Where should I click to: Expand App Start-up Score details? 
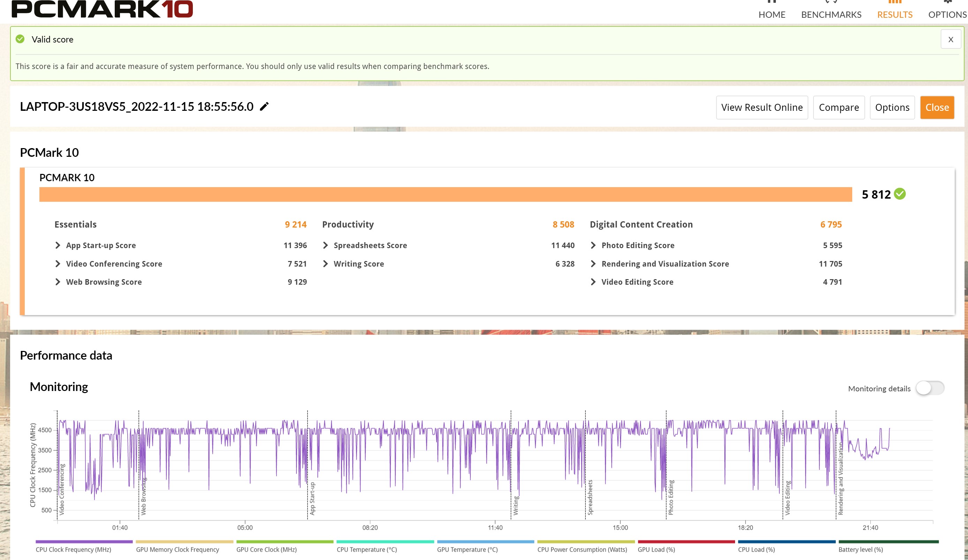[58, 245]
